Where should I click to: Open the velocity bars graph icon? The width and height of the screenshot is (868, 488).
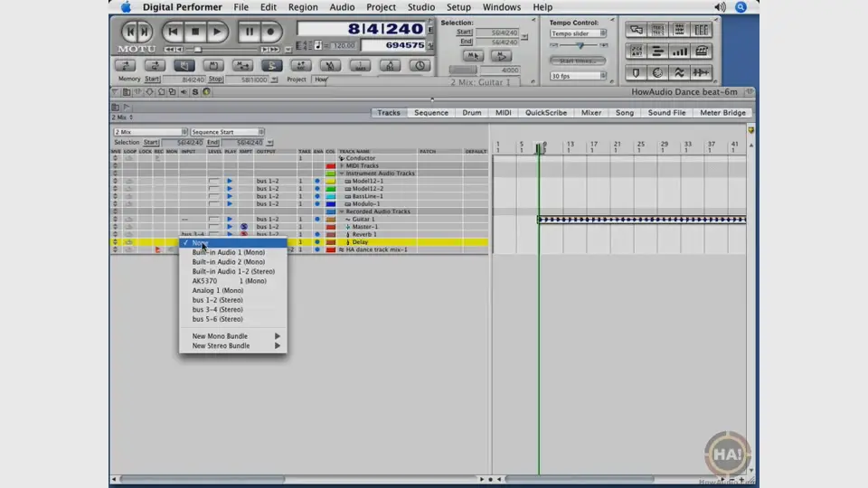(x=679, y=52)
